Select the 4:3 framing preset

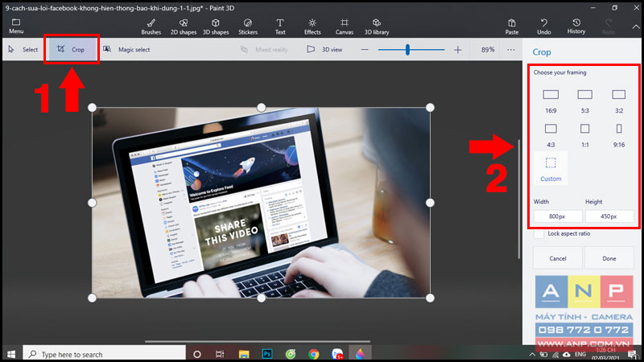pos(551,135)
